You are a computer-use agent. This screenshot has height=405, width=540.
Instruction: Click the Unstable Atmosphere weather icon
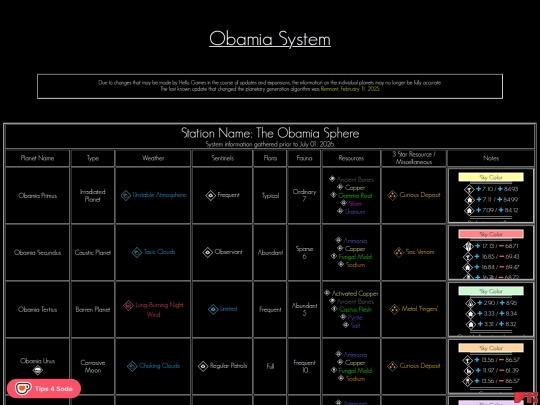point(126,196)
